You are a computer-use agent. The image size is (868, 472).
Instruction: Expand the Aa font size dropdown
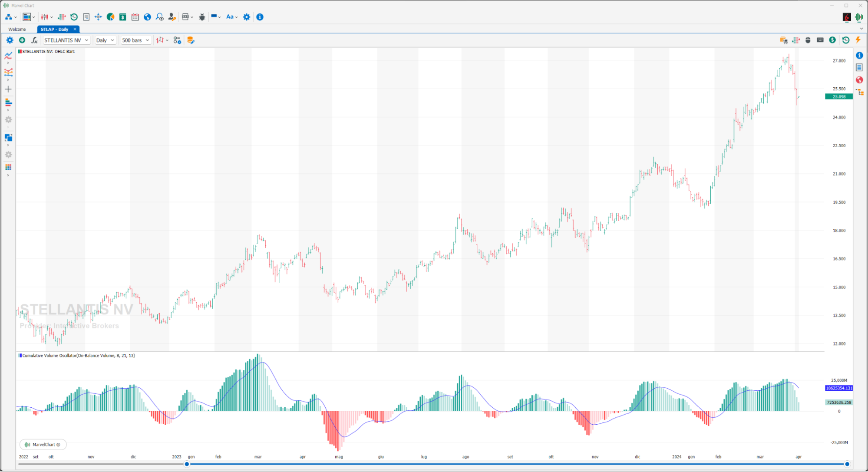coord(236,17)
